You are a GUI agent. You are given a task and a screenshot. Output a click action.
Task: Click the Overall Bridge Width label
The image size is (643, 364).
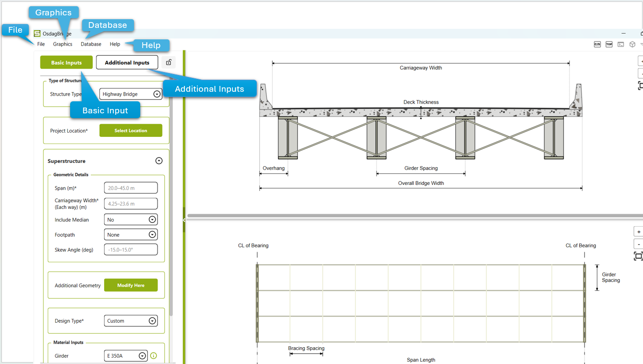(421, 183)
